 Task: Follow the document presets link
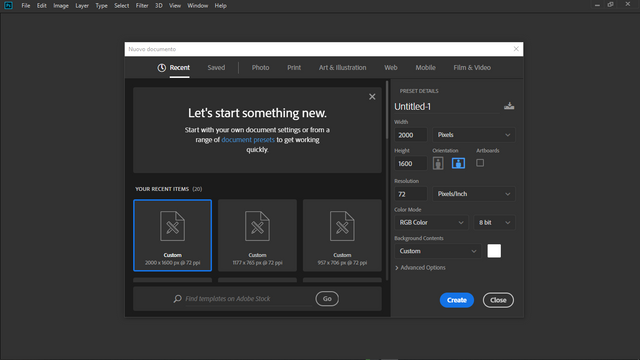(x=248, y=140)
